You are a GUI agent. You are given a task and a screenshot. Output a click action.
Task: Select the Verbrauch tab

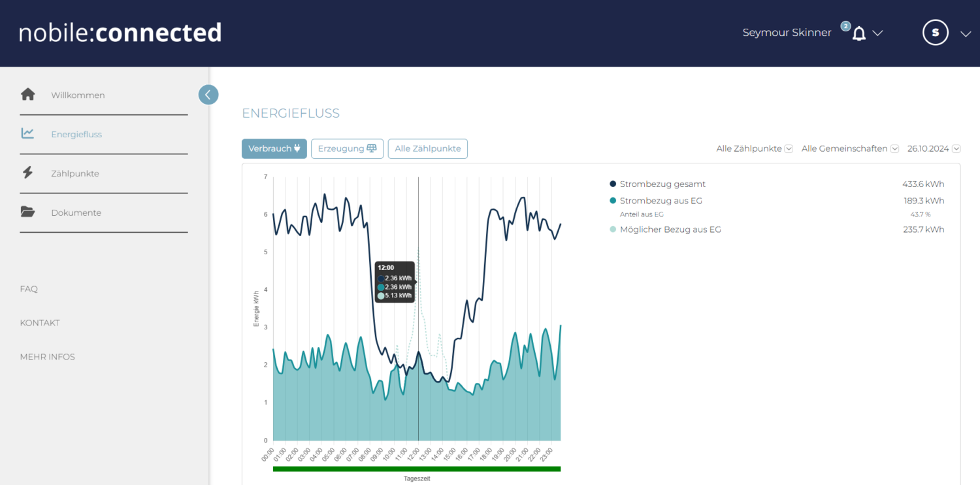(x=274, y=148)
